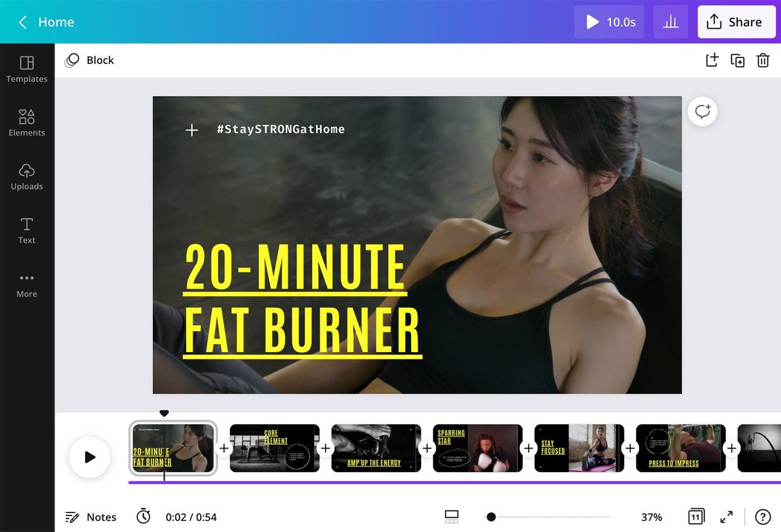This screenshot has width=781, height=532.
Task: Play the 10.0s preview button
Action: (x=609, y=22)
